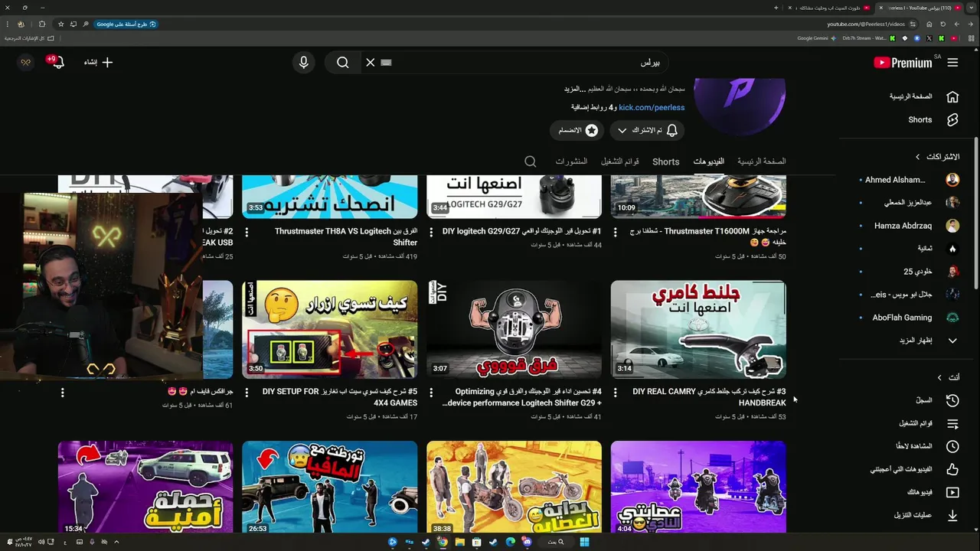
Task: Open options for DIY SETUP FOR 4X4 GAMES
Action: [x=247, y=393]
